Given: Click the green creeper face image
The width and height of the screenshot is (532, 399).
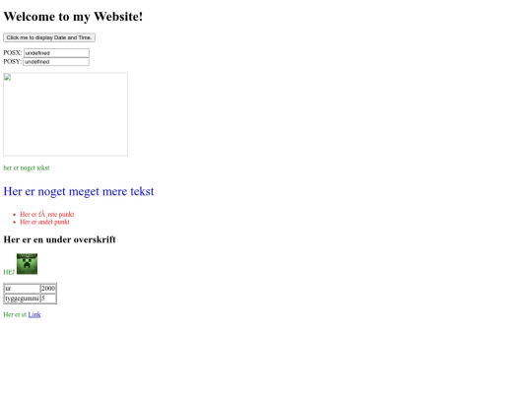Looking at the screenshot, I should click(x=28, y=264).
